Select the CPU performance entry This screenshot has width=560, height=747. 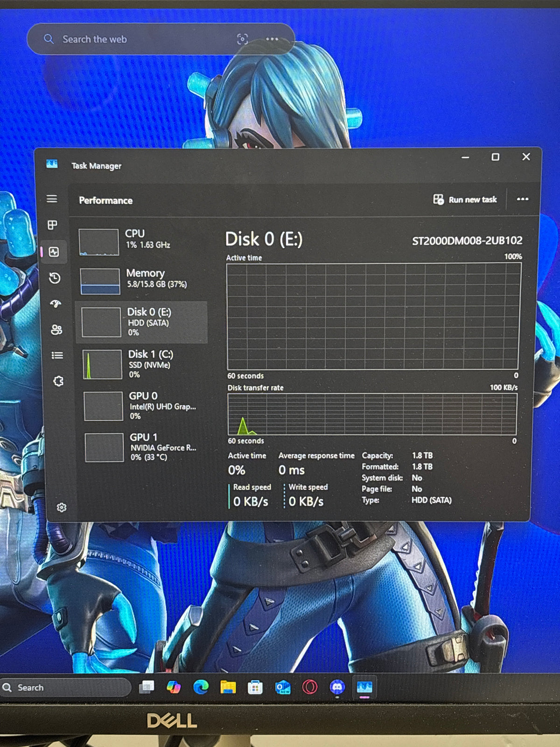[x=141, y=242]
